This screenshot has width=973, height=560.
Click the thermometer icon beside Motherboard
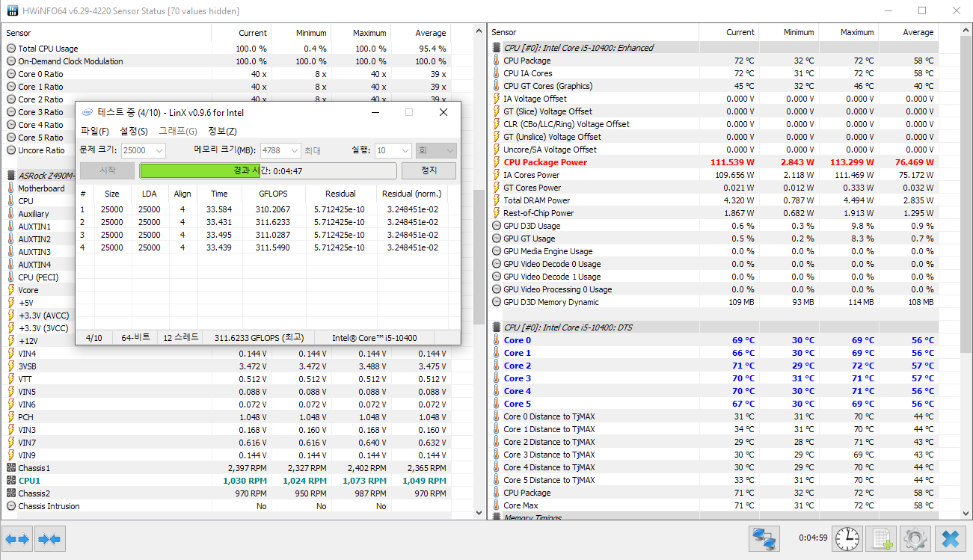pos(11,188)
